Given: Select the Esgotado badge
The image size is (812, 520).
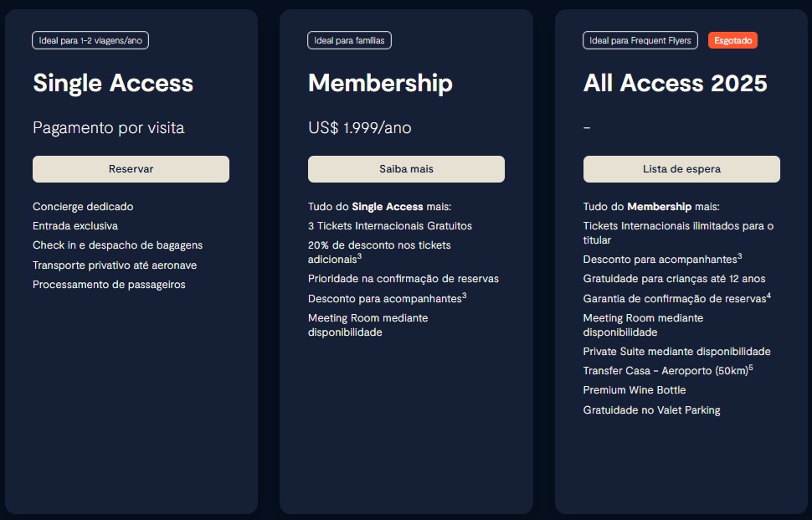Looking at the screenshot, I should (x=732, y=40).
